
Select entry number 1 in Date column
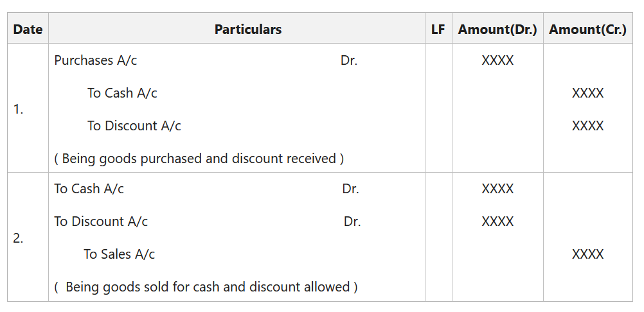click(19, 109)
